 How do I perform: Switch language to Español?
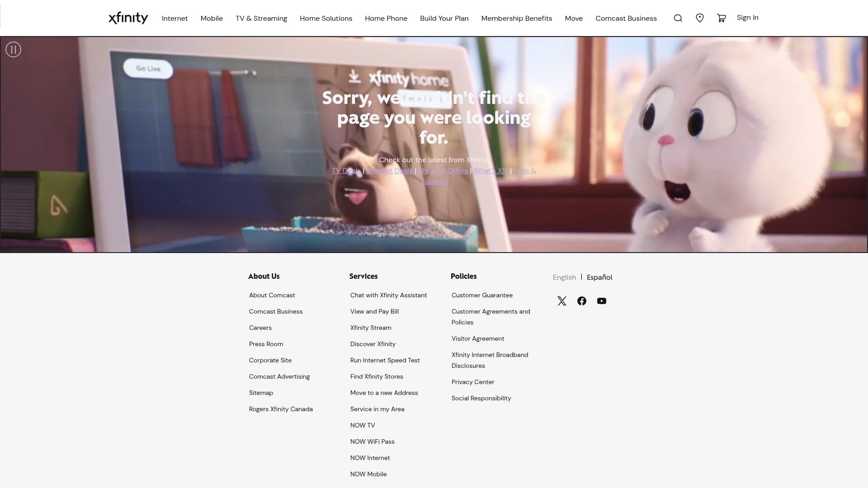coord(599,277)
